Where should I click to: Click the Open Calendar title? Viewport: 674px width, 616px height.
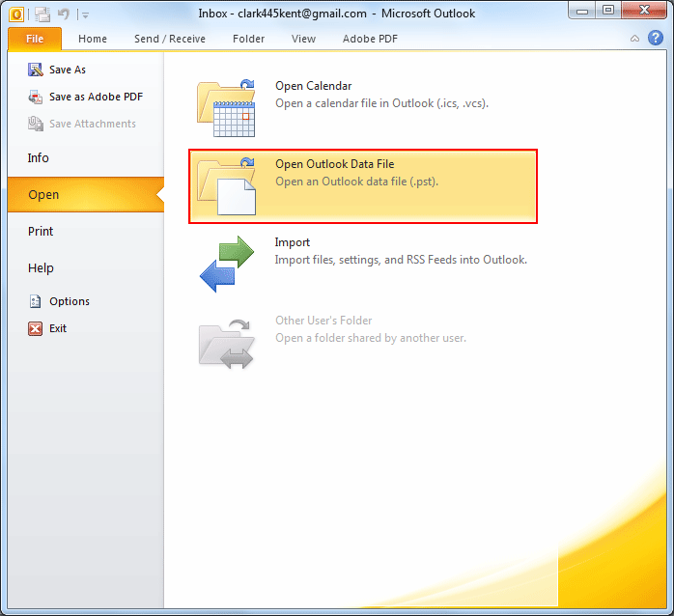pos(314,86)
